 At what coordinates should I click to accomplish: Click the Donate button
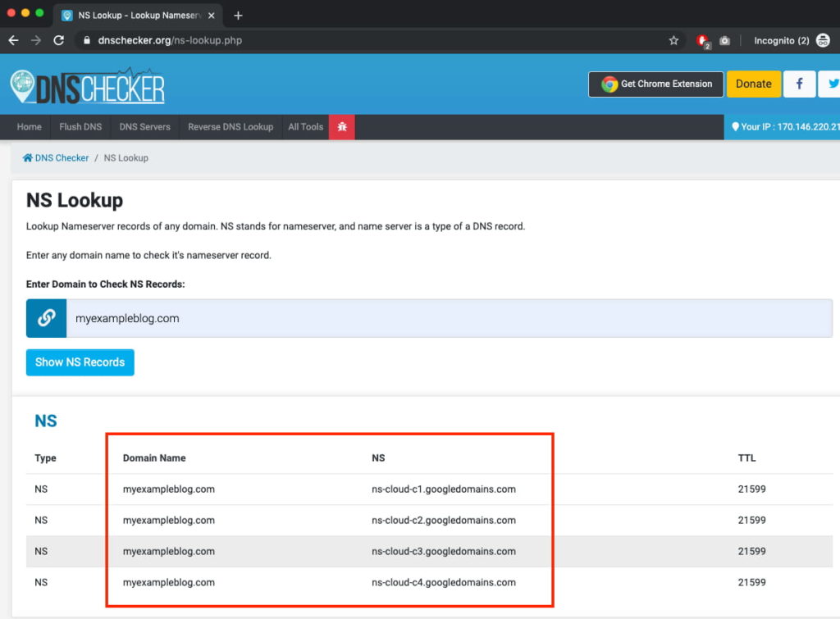click(754, 84)
